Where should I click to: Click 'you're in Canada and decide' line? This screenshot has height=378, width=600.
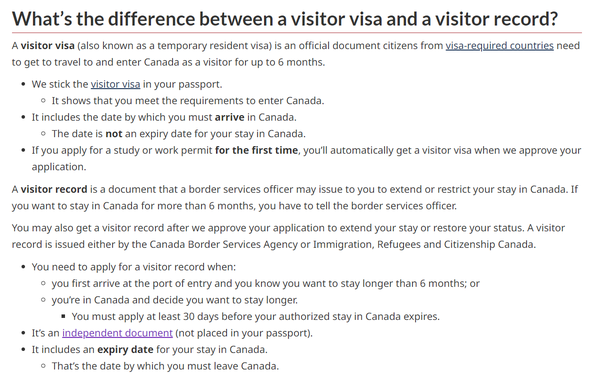174,300
